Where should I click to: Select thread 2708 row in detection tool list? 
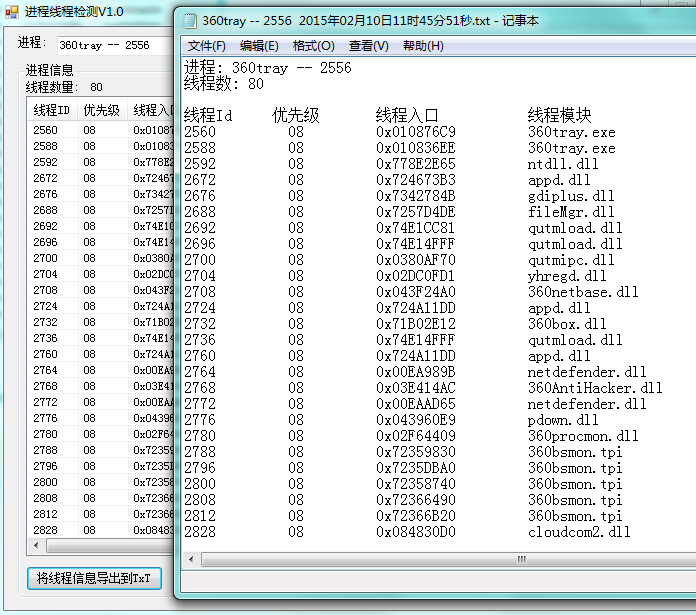tap(101, 290)
